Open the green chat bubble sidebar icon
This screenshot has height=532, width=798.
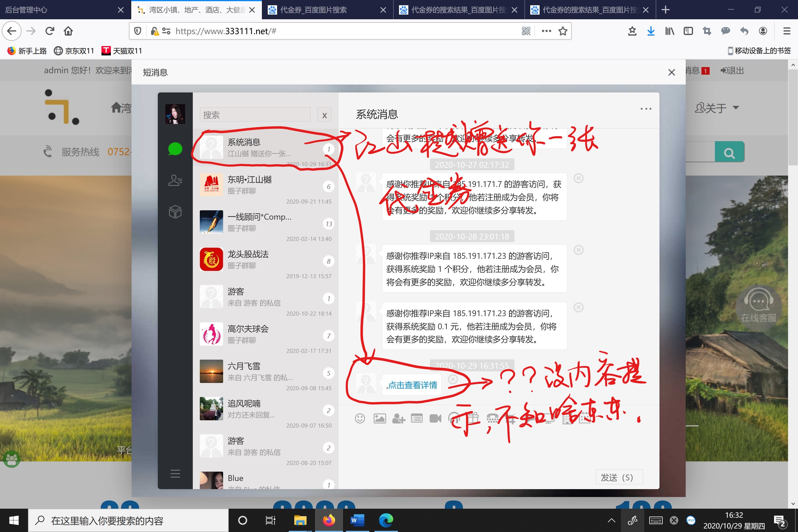pos(175,149)
